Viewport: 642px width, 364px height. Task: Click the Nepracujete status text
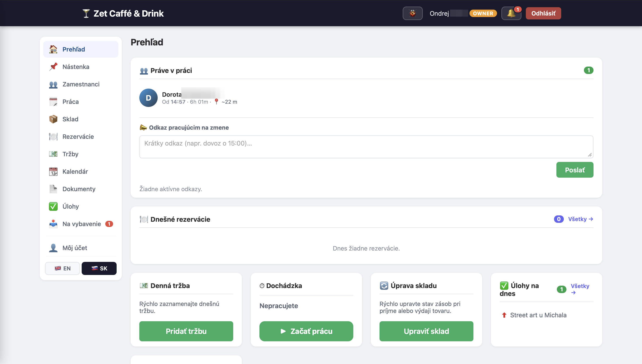279,306
